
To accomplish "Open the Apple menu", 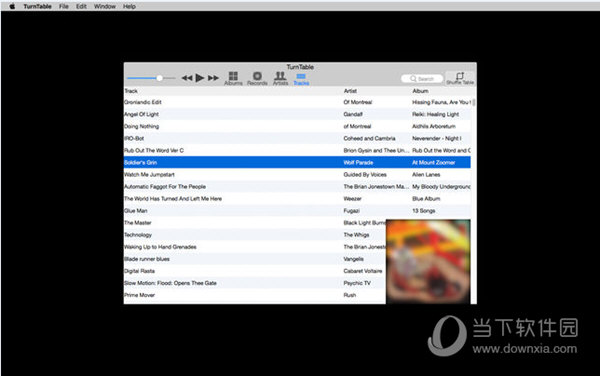I will pos(12,6).
